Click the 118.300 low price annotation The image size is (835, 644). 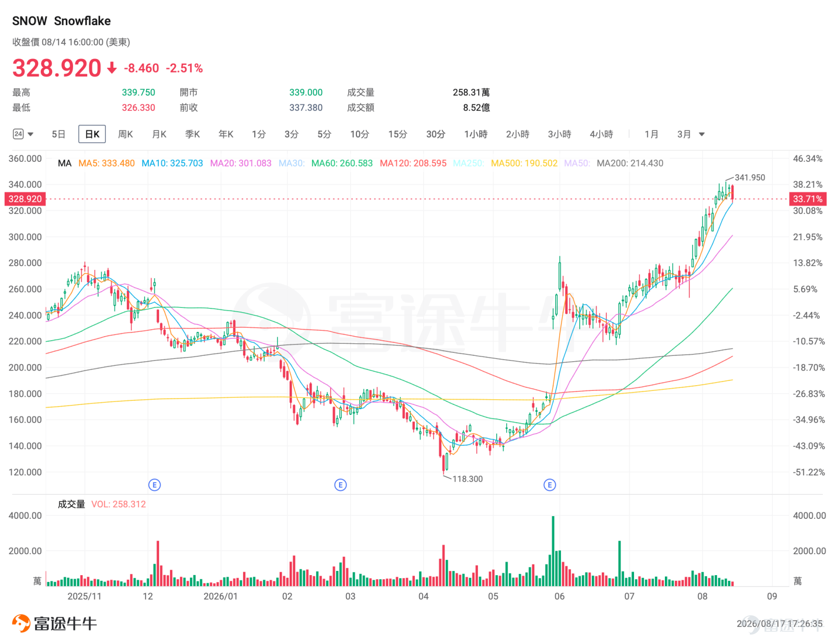point(468,479)
